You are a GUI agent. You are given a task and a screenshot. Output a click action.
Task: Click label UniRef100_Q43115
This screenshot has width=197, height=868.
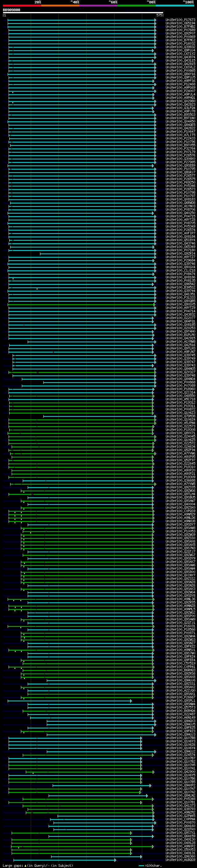click(x=180, y=60)
